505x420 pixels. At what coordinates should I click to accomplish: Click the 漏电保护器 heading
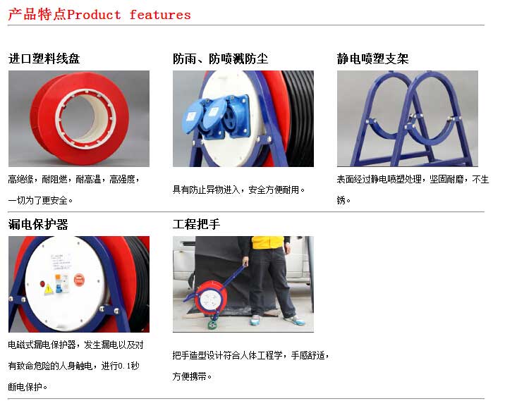coord(38,224)
